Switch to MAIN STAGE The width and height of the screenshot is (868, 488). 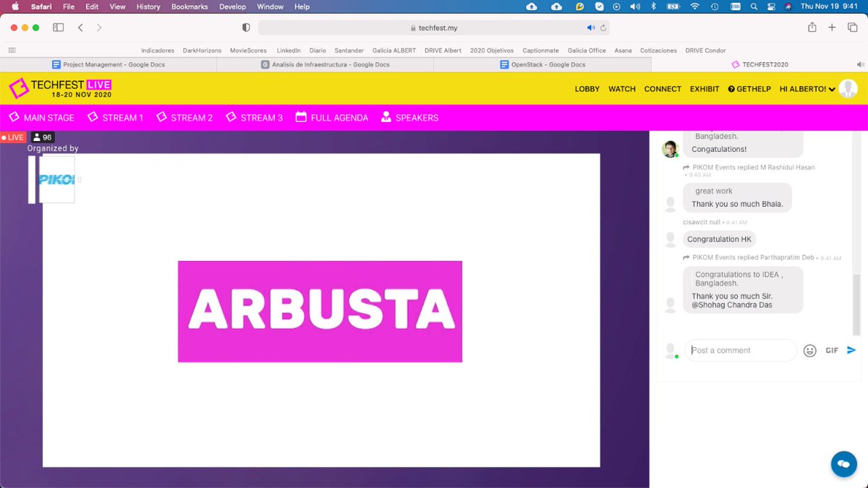click(x=42, y=117)
